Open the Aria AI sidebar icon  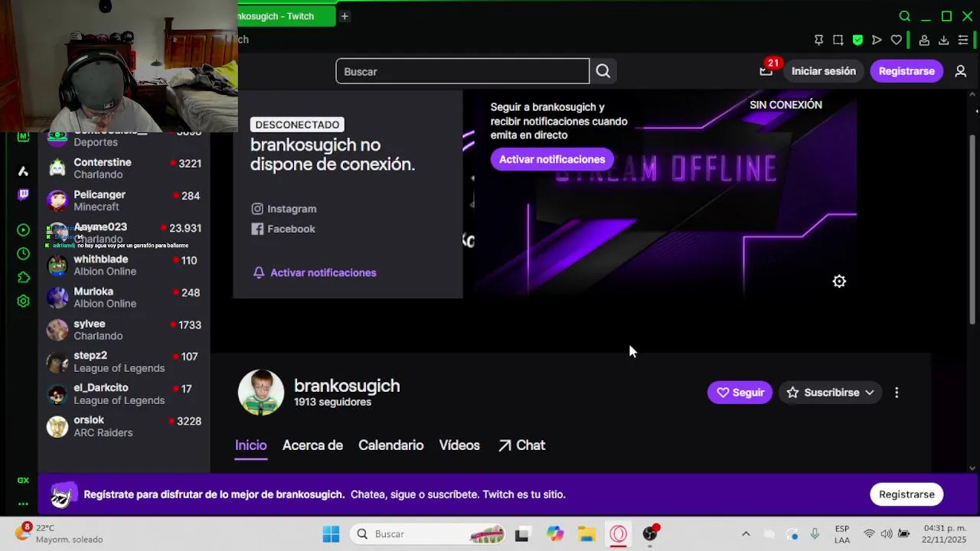pyautogui.click(x=23, y=171)
